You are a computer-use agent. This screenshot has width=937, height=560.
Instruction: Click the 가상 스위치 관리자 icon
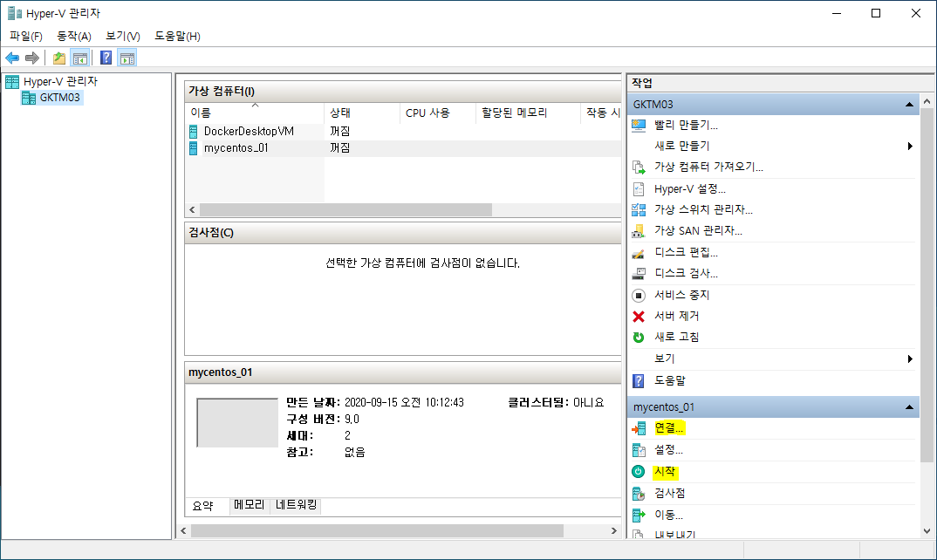(639, 209)
